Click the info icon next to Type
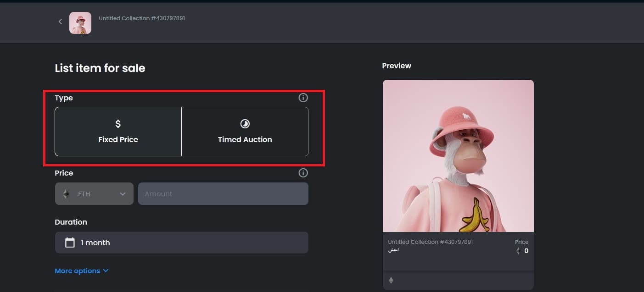This screenshot has height=292, width=644. click(x=303, y=98)
